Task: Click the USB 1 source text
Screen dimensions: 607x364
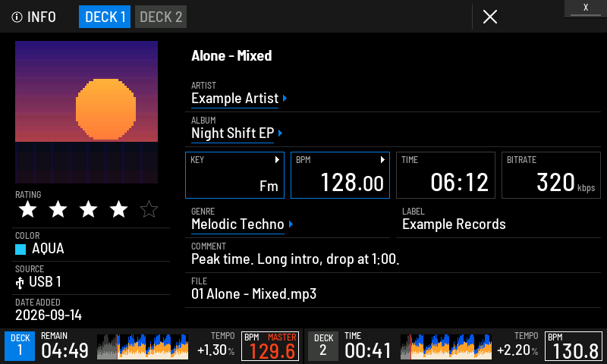Action: coord(45,282)
